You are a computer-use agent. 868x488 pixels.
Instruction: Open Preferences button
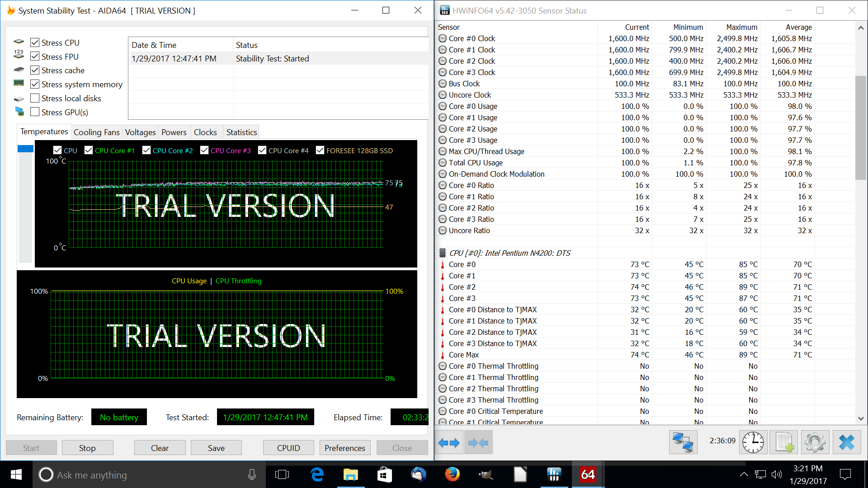point(345,448)
